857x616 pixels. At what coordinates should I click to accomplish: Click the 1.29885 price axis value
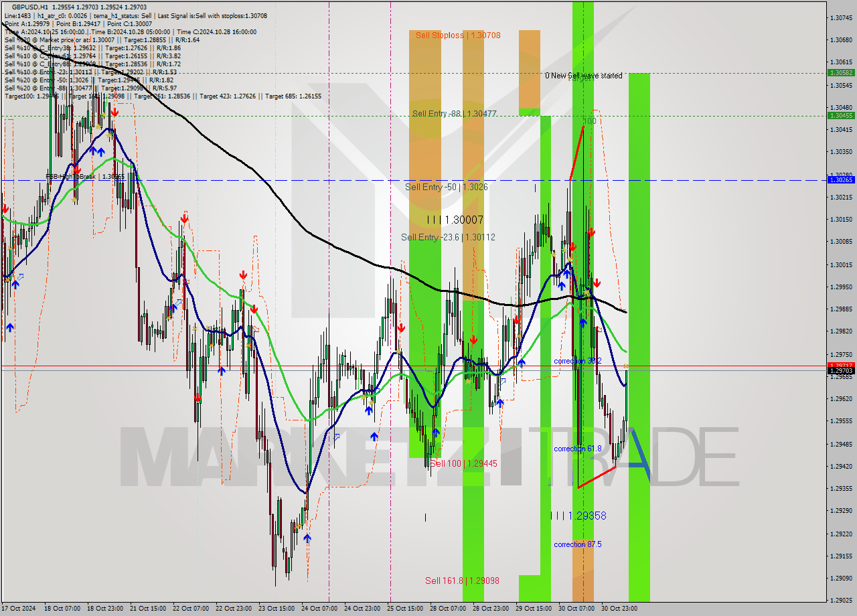841,309
